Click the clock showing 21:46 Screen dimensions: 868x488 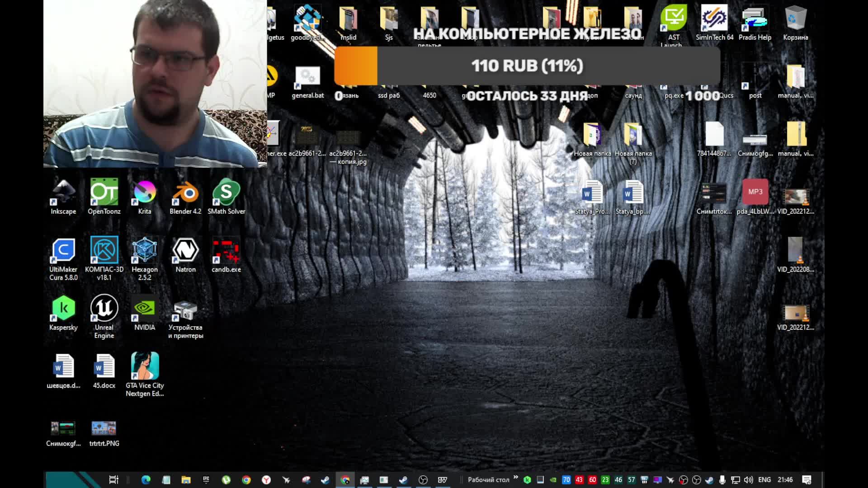(x=785, y=480)
